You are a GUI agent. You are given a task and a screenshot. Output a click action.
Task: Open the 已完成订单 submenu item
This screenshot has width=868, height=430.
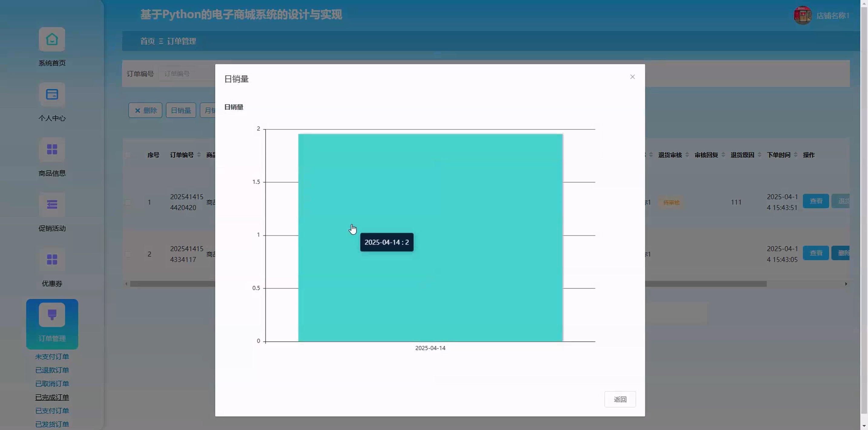(52, 397)
